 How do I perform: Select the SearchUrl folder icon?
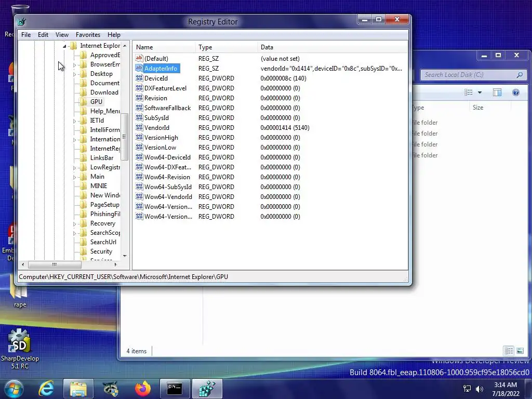(x=84, y=242)
